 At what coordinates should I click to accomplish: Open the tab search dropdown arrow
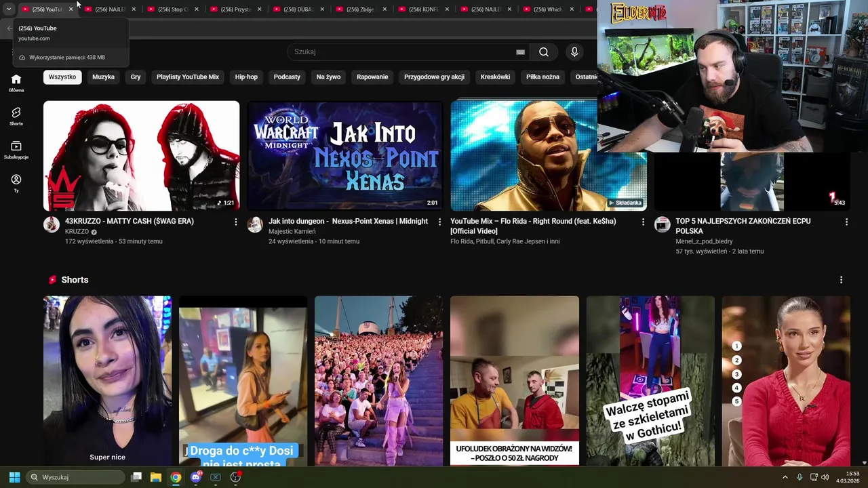tap(9, 9)
